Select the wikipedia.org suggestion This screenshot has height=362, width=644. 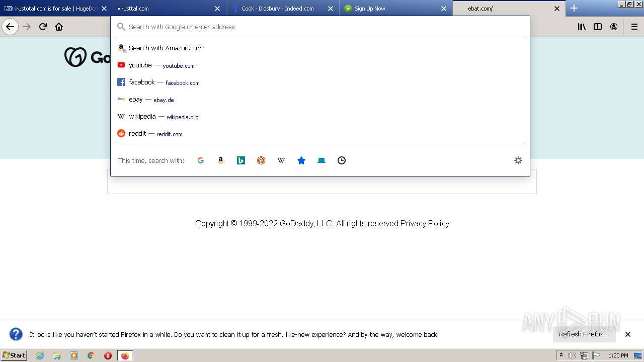(x=320, y=117)
